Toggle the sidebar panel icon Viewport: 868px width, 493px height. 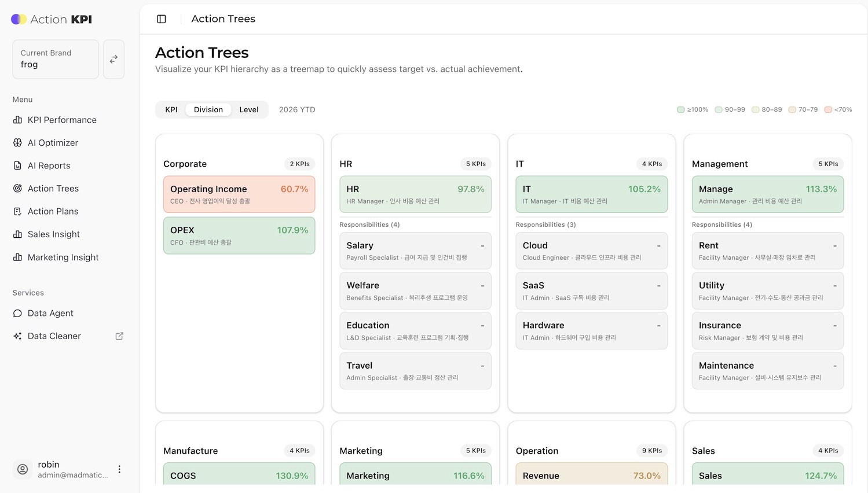click(x=162, y=19)
